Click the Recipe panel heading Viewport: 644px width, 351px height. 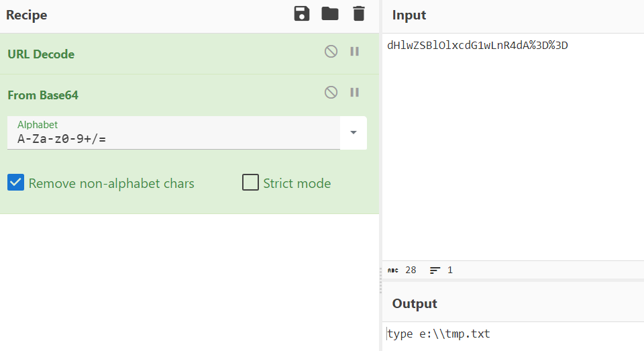(27, 15)
